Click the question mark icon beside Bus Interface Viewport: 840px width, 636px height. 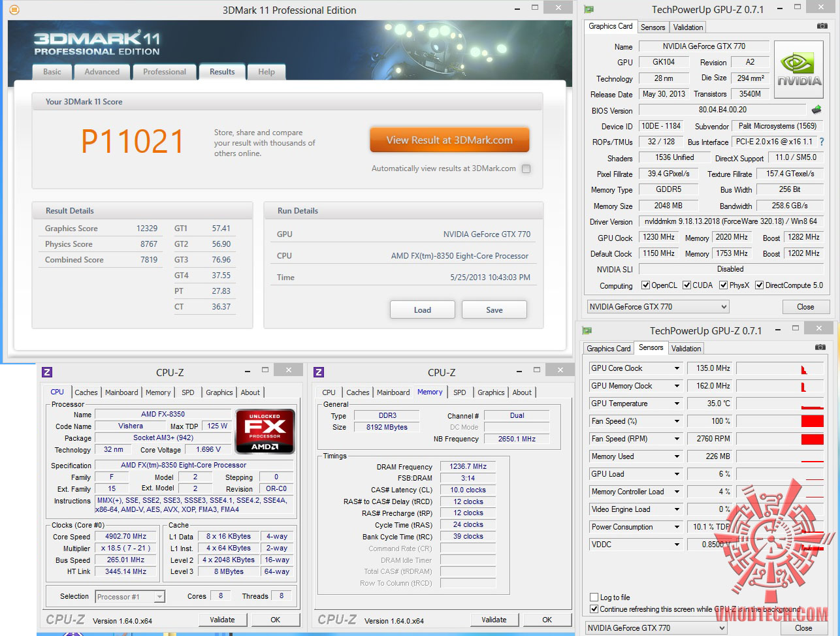pos(822,142)
